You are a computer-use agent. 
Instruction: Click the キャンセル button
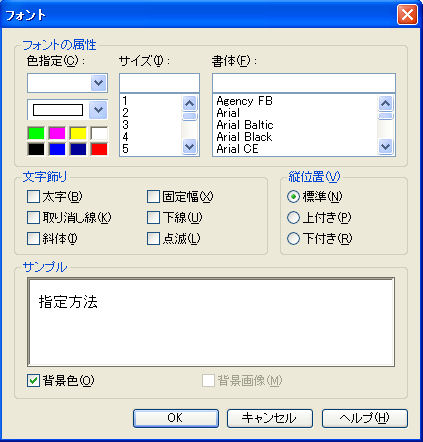270,418
